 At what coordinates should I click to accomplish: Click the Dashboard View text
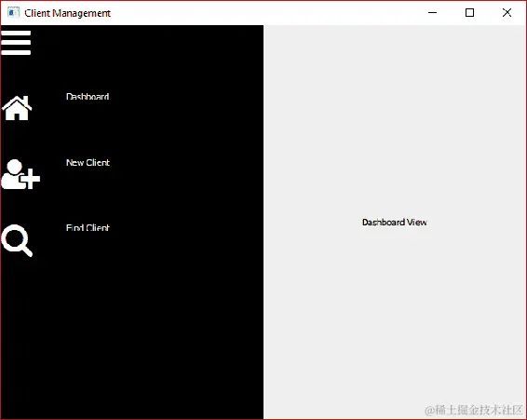point(395,223)
